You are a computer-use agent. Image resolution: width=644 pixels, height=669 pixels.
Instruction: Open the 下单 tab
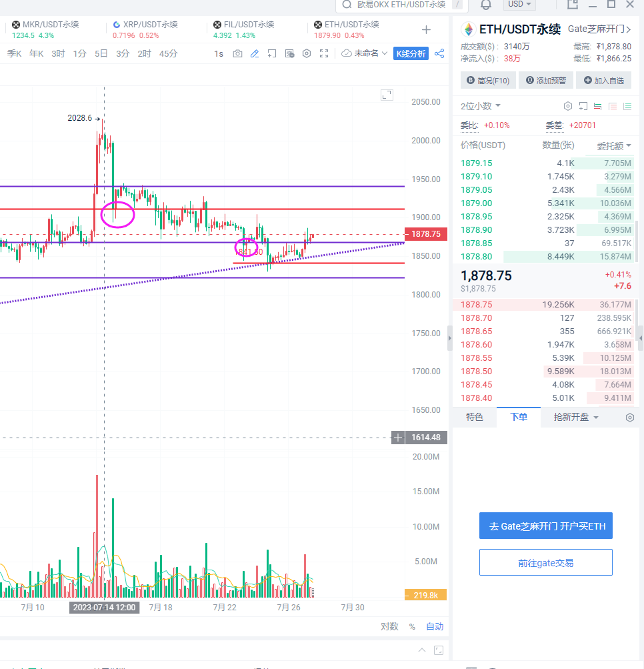[519, 418]
